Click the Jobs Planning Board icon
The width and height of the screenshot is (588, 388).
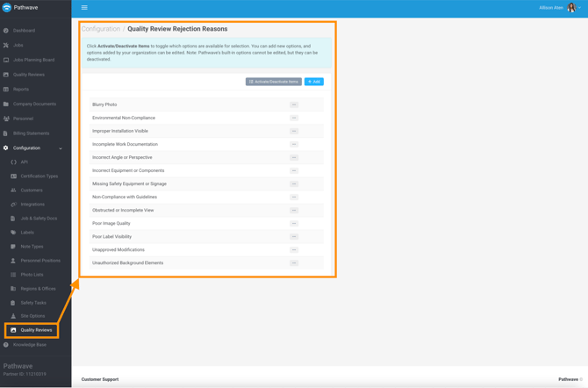5,60
